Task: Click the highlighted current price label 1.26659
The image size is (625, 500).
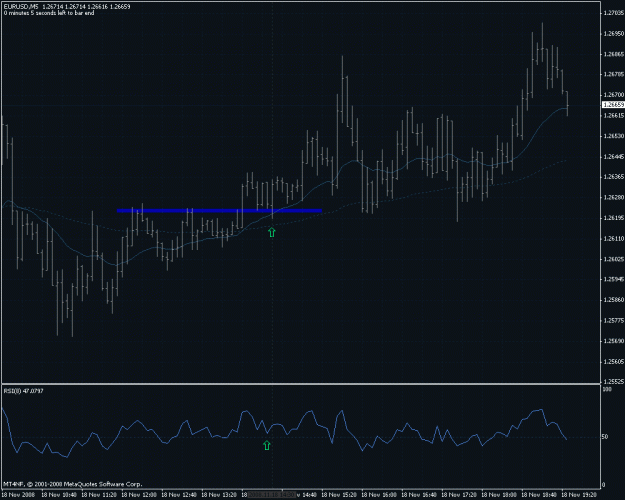Action: pyautogui.click(x=613, y=104)
